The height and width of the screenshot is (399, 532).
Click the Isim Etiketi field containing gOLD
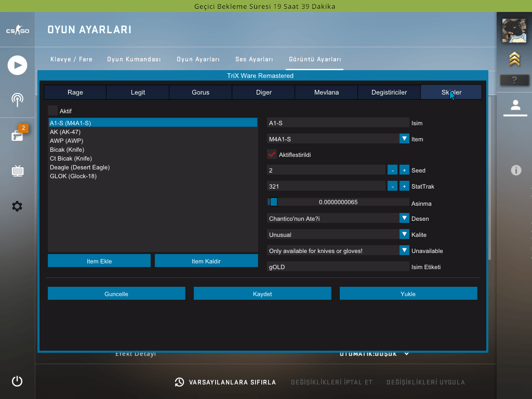pyautogui.click(x=338, y=267)
